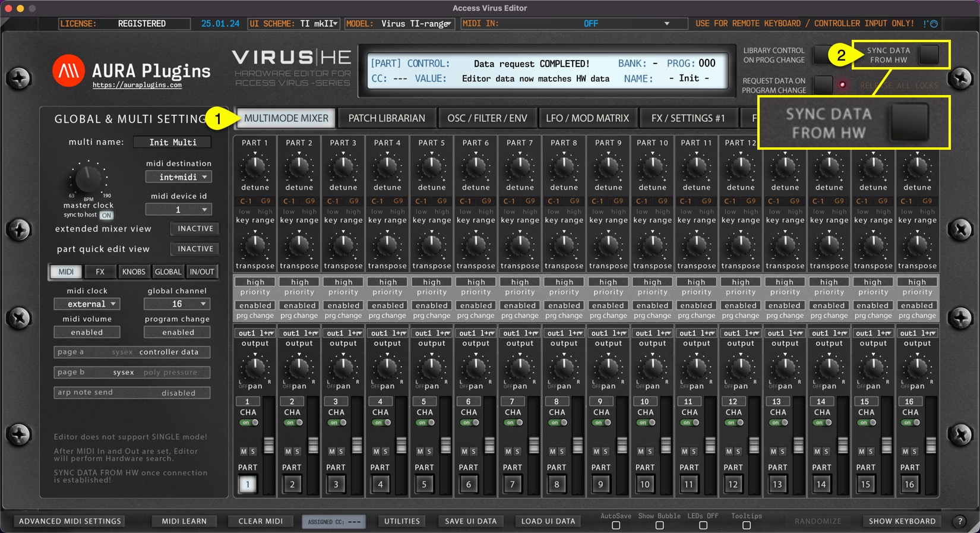This screenshot has height=533, width=980.
Task: Switch off channel 3 on toggle
Action: pos(337,422)
